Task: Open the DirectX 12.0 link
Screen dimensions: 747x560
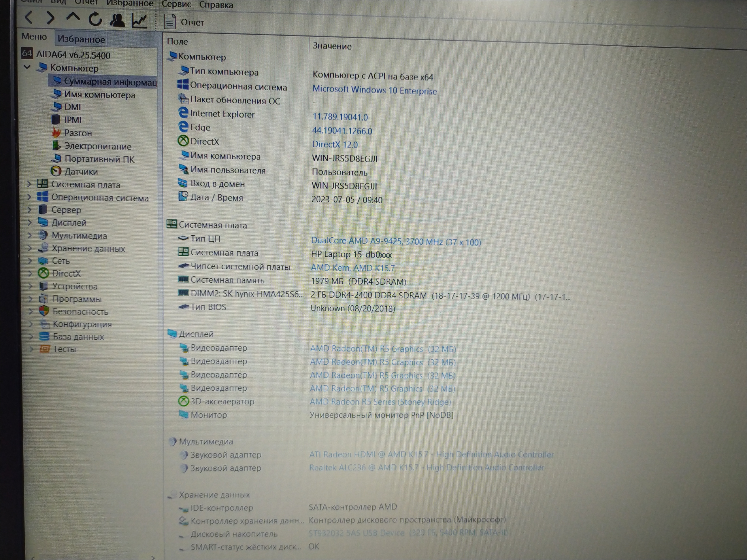Action: [x=335, y=145]
